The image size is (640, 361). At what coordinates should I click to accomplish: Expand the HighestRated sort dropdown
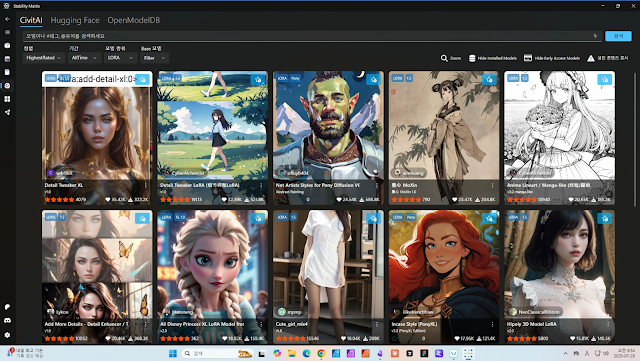[43, 58]
